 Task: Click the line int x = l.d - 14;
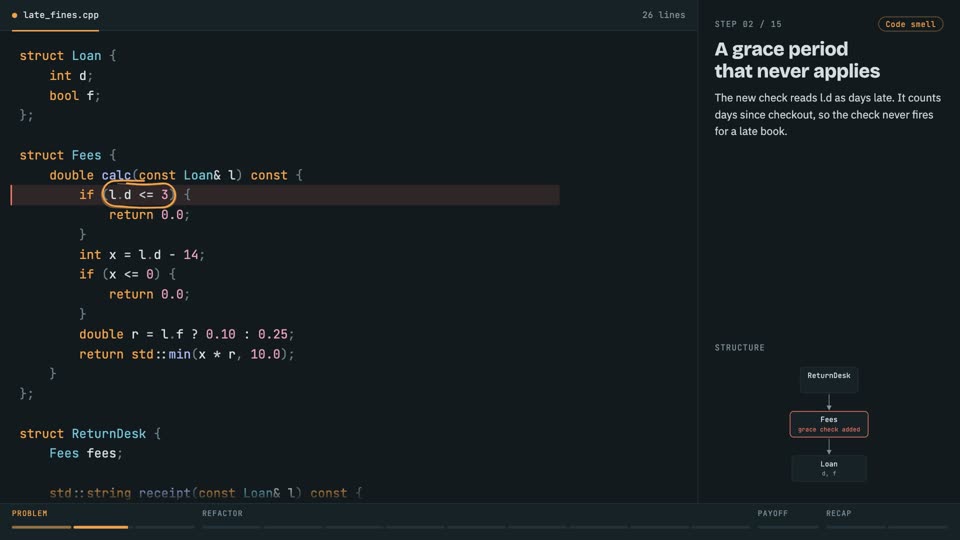pyautogui.click(x=142, y=255)
